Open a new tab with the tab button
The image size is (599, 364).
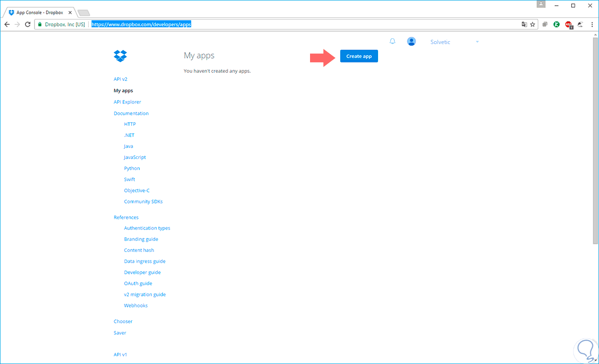[83, 13]
